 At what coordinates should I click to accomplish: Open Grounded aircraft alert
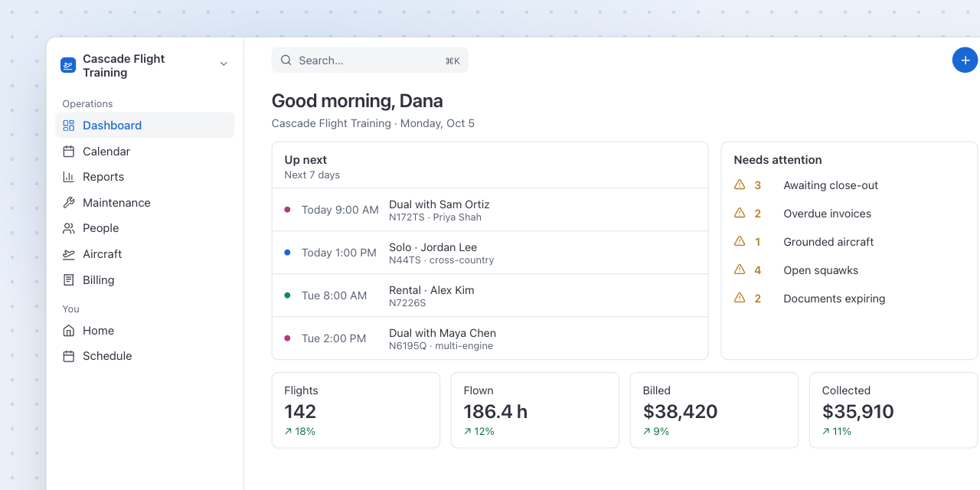[849, 242]
